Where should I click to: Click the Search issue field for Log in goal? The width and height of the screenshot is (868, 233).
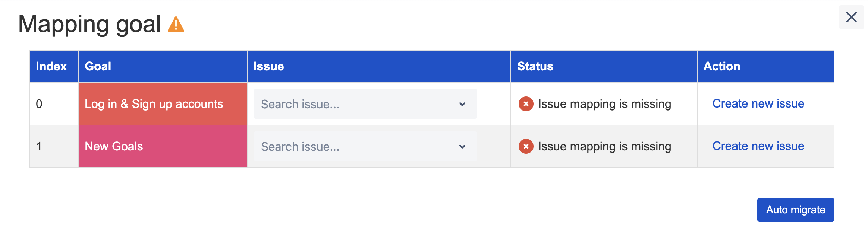tap(354, 104)
